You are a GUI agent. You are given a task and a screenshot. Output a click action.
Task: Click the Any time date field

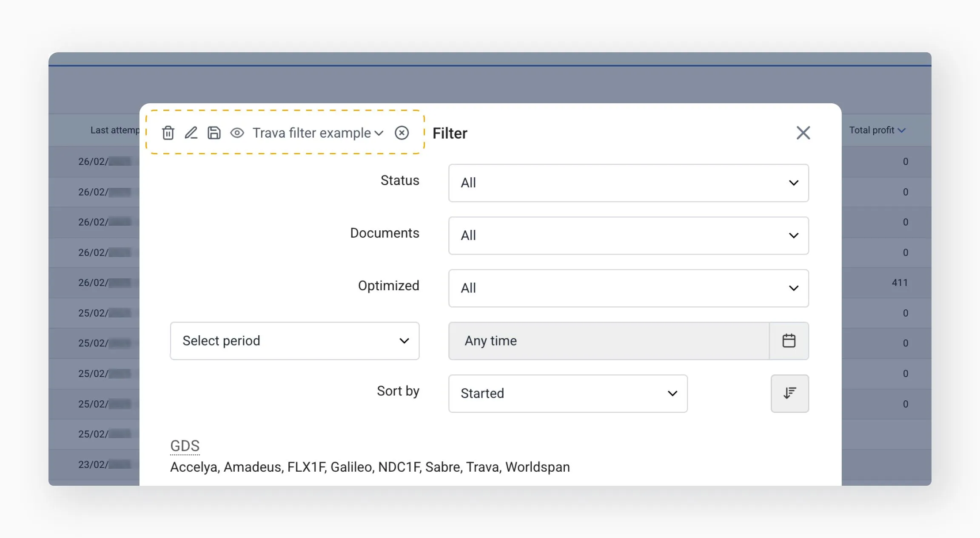608,341
